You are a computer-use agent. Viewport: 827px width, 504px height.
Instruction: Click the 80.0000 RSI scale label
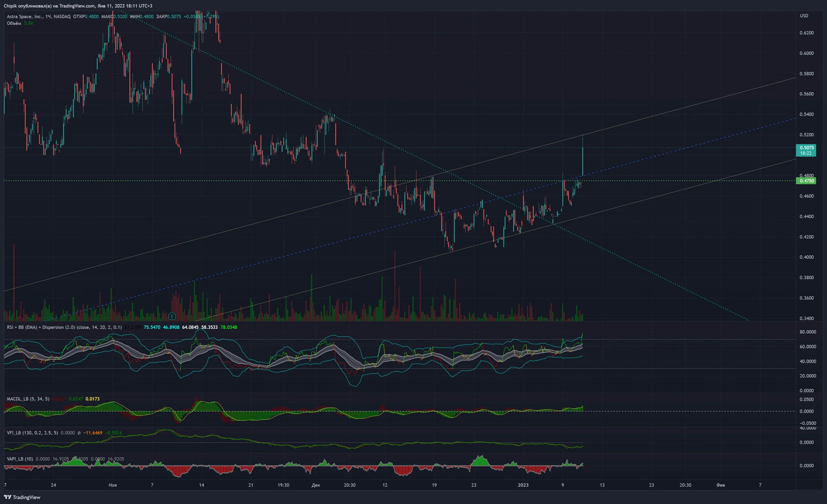tap(808, 332)
